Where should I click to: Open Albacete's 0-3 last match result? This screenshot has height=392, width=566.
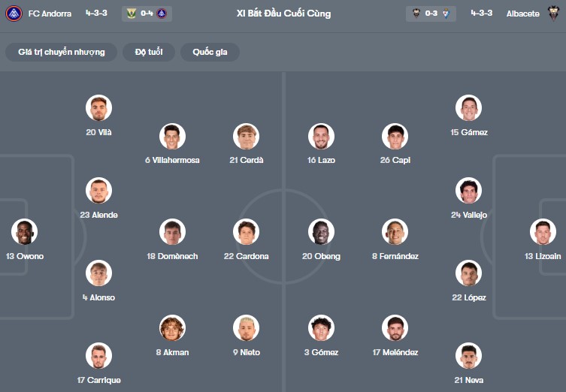click(x=431, y=14)
